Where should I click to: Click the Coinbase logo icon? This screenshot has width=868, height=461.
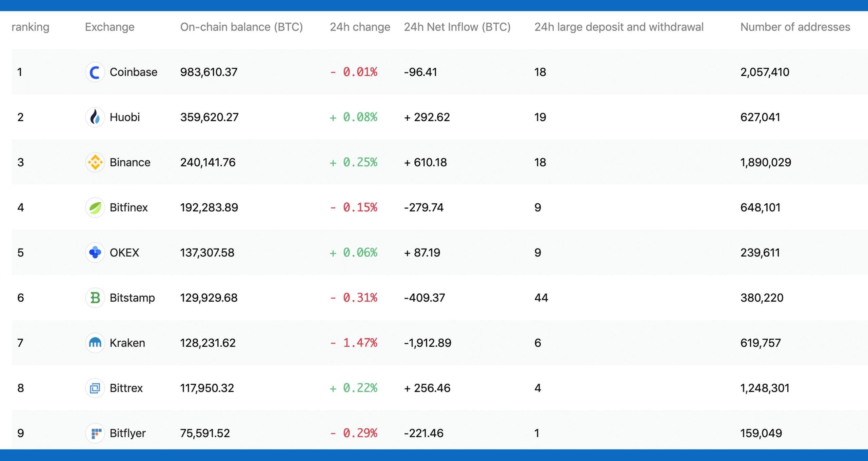click(x=95, y=72)
